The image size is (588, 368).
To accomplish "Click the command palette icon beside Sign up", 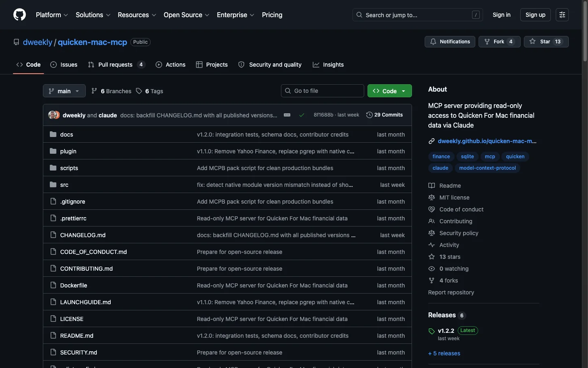I will (562, 15).
